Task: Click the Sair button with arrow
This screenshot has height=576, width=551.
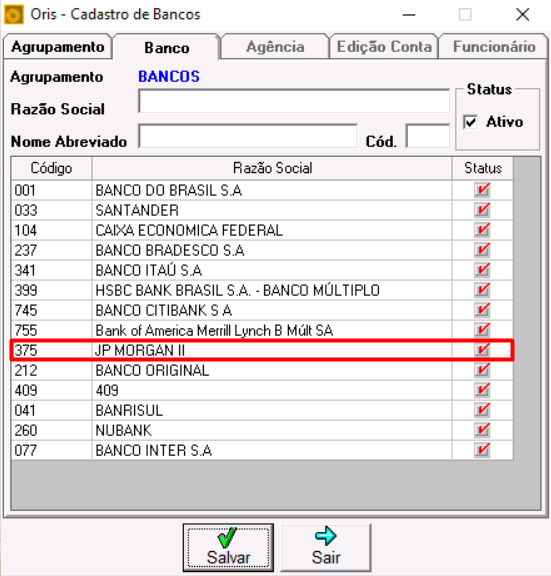Action: coord(326,547)
